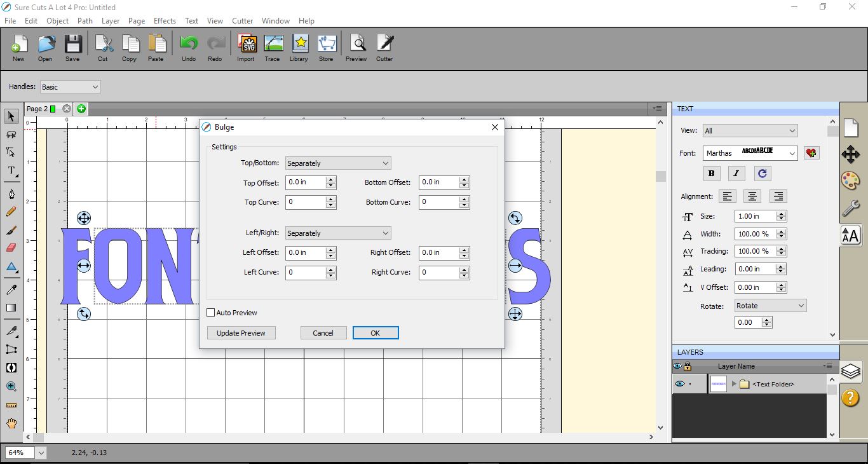Click the Import SVG icon
The image size is (868, 464).
click(246, 48)
